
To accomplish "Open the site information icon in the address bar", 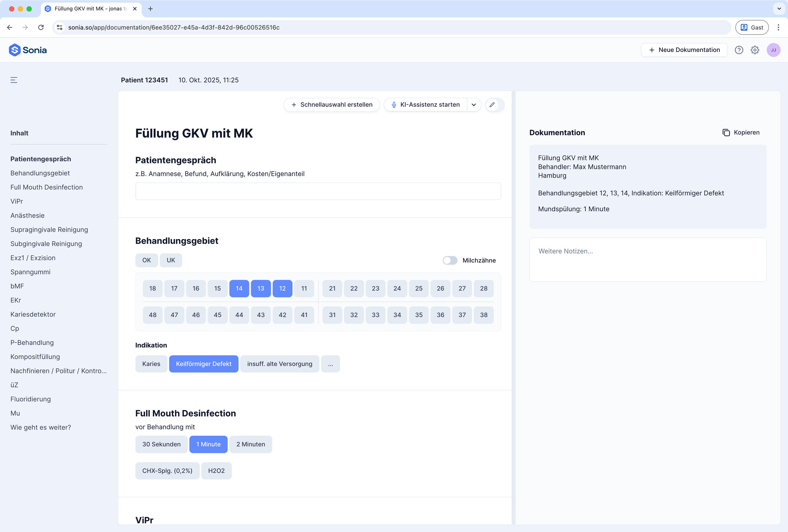I will coord(60,27).
